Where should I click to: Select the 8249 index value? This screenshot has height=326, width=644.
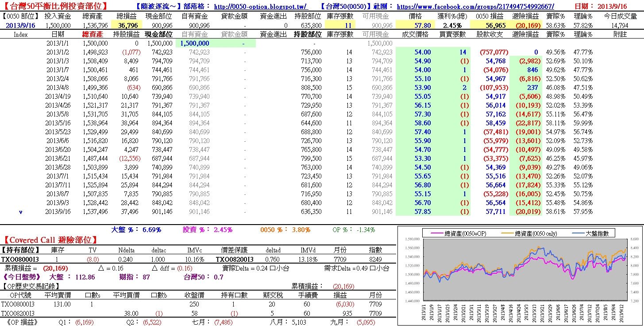375,259
